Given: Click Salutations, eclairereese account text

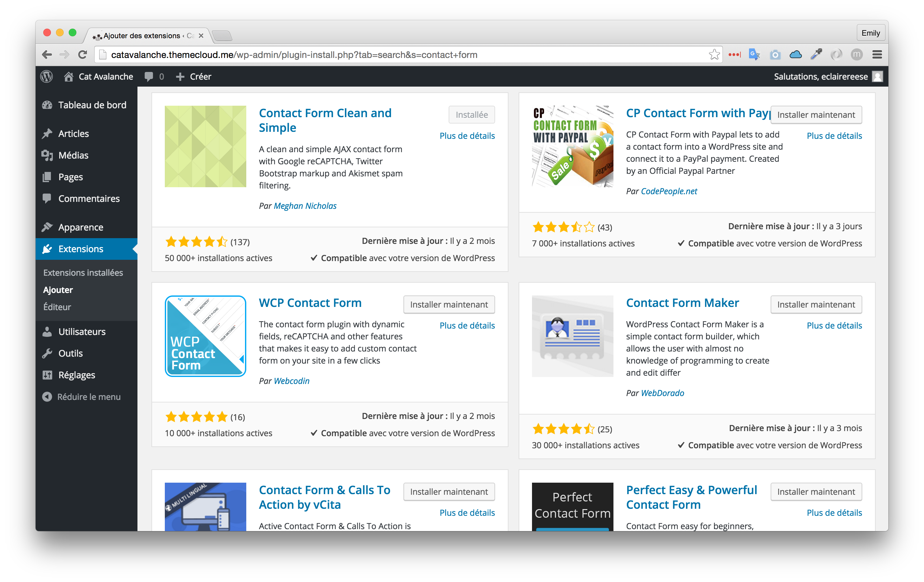Looking at the screenshot, I should pos(821,76).
